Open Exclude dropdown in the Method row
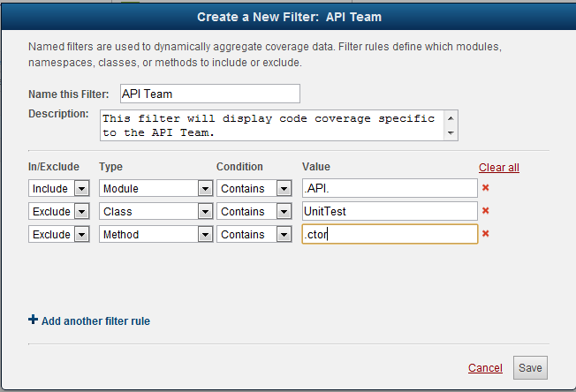Image resolution: width=576 pixels, height=392 pixels. [59, 234]
